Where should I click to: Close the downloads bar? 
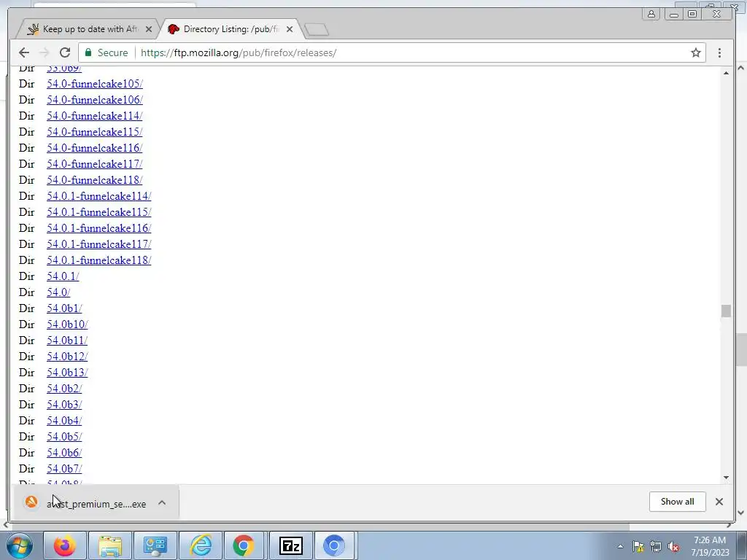(x=719, y=502)
